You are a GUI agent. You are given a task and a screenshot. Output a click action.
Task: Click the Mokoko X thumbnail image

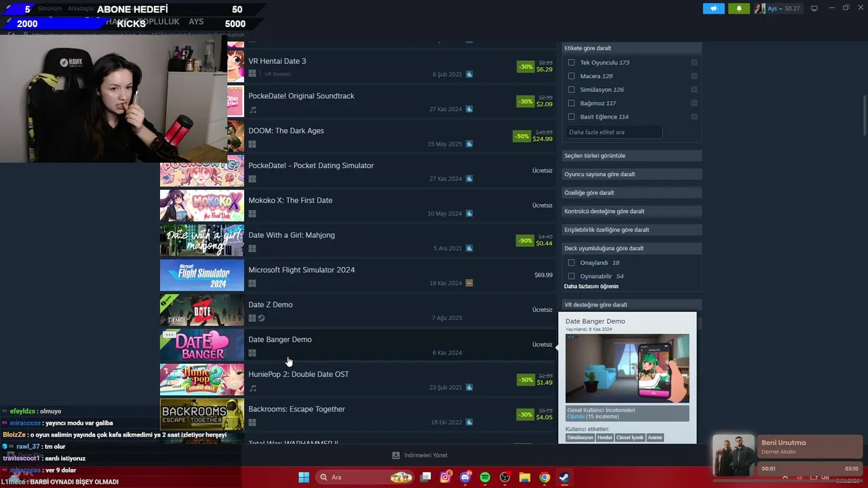[x=202, y=206]
